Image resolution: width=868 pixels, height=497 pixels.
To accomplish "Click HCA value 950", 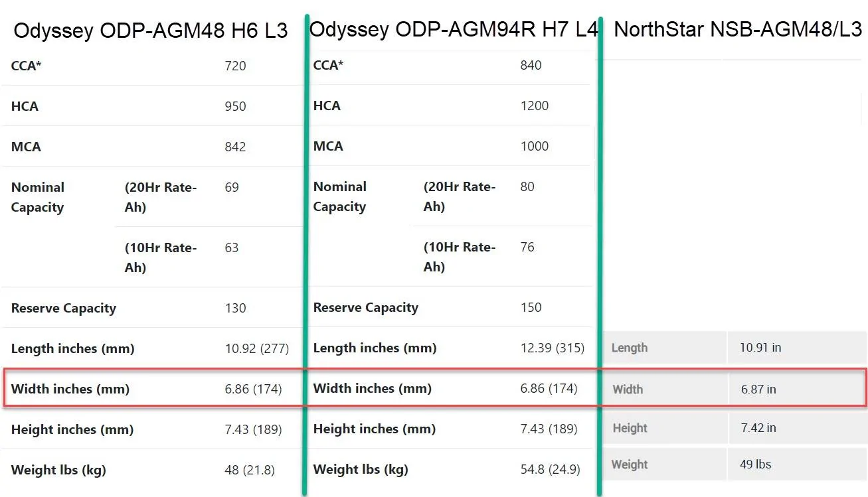I will 235,106.
